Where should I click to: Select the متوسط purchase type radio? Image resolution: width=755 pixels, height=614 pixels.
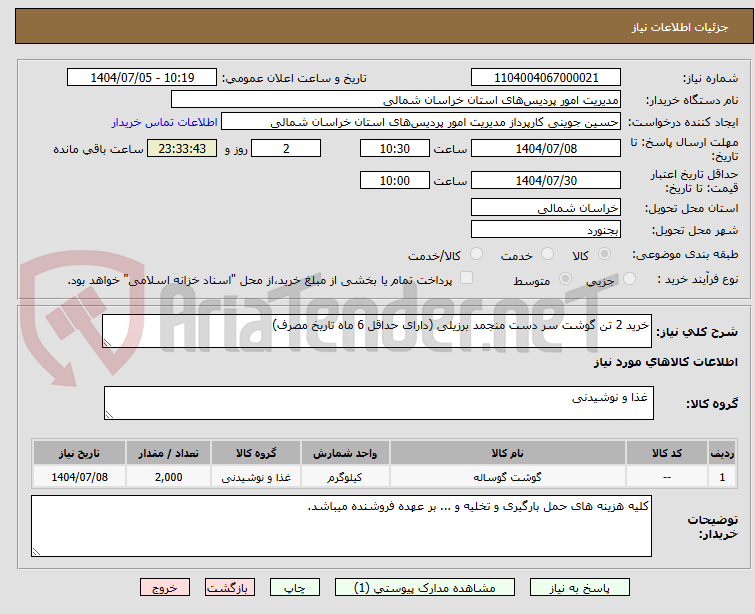click(x=565, y=279)
